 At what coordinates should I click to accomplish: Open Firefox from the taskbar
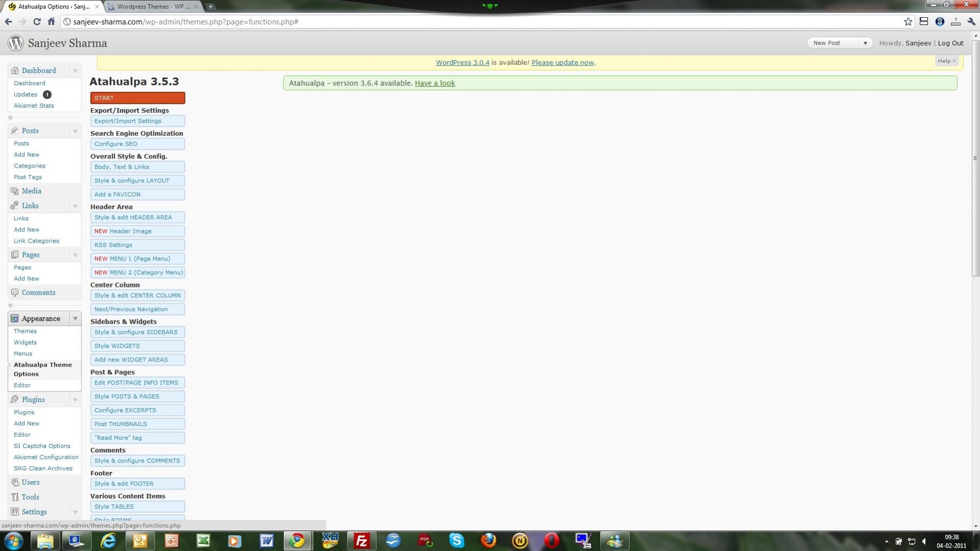point(488,540)
